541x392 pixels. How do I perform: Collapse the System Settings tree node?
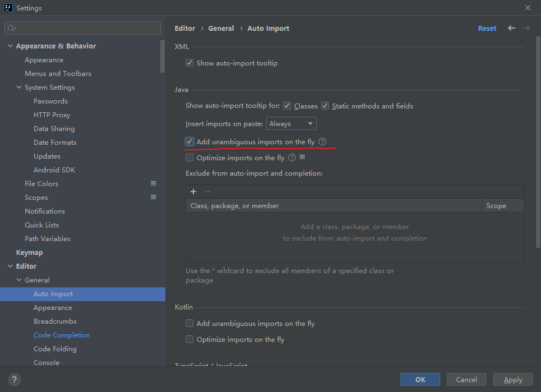[19, 88]
